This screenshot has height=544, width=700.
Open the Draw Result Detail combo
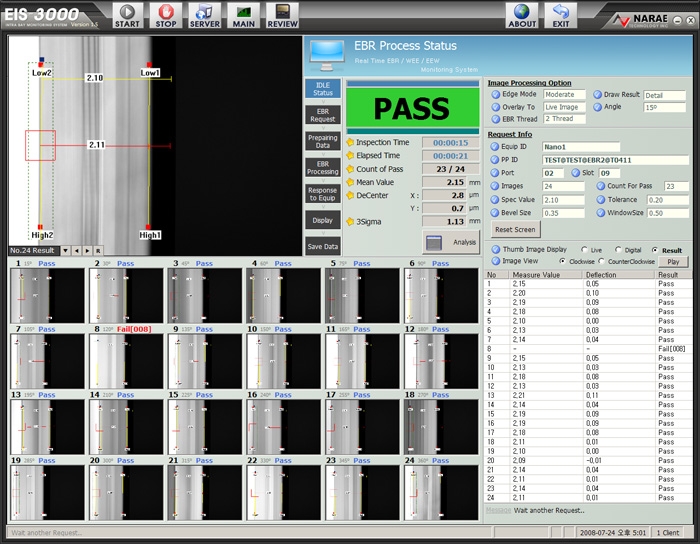tap(665, 95)
